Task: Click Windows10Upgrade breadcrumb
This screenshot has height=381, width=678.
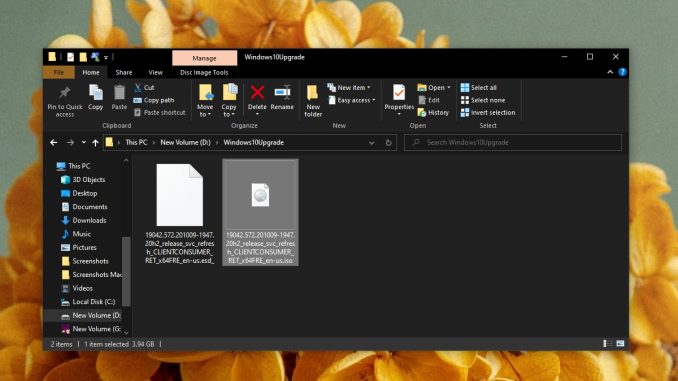Action: tap(253, 143)
